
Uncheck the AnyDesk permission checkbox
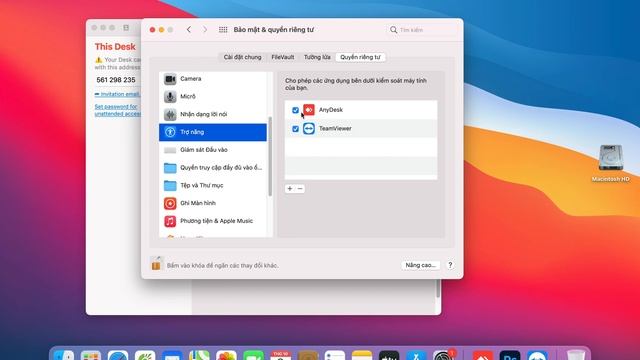pyautogui.click(x=296, y=110)
